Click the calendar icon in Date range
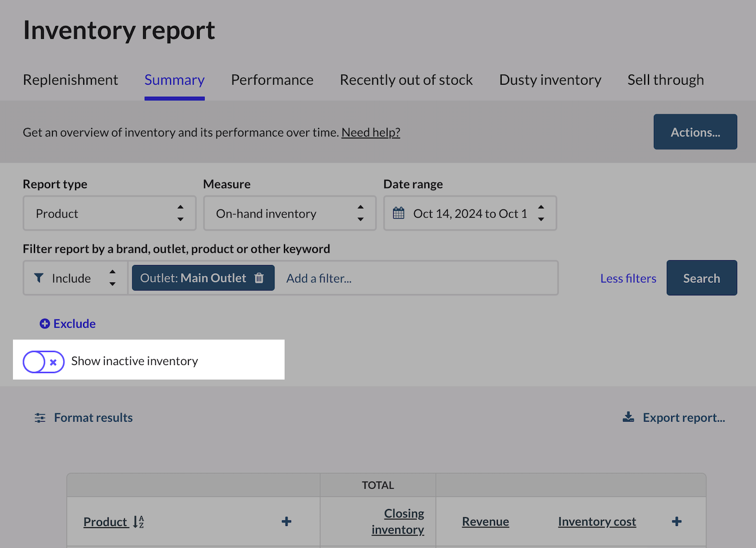The image size is (756, 548). (x=399, y=213)
